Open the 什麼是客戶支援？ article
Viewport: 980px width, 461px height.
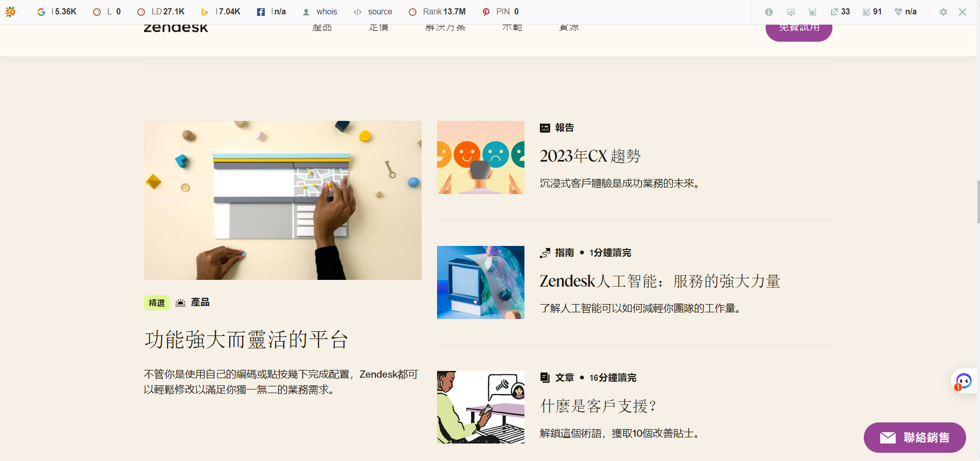tap(598, 406)
